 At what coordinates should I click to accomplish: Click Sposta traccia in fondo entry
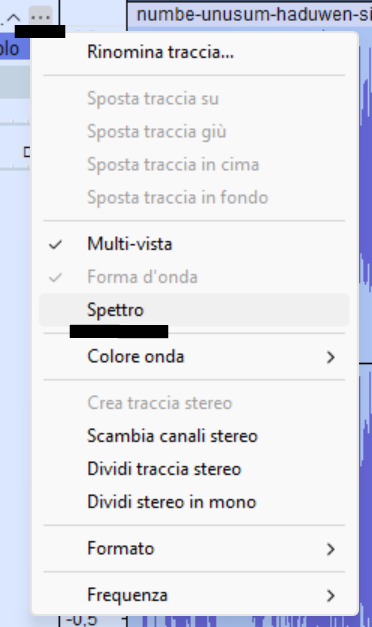(x=194, y=197)
